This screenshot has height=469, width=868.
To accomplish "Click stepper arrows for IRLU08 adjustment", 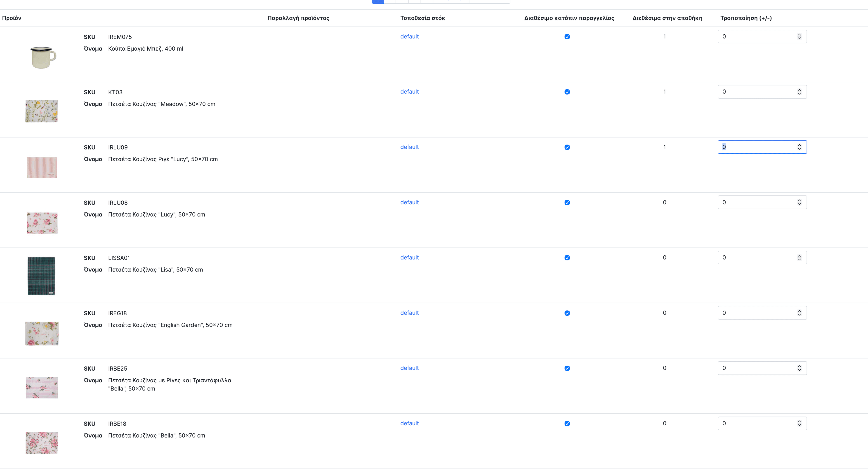I will point(799,202).
